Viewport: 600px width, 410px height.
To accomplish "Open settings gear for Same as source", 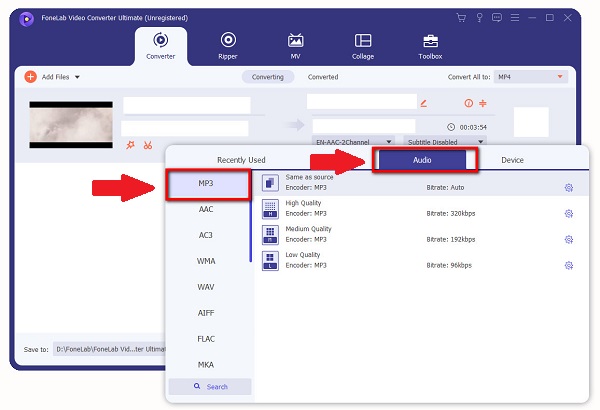I will (569, 188).
